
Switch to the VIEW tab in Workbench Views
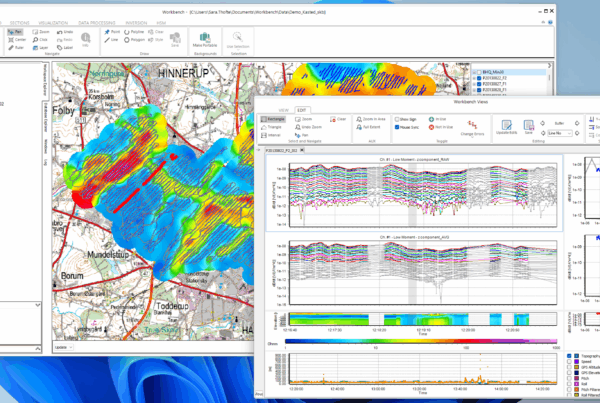click(x=284, y=110)
